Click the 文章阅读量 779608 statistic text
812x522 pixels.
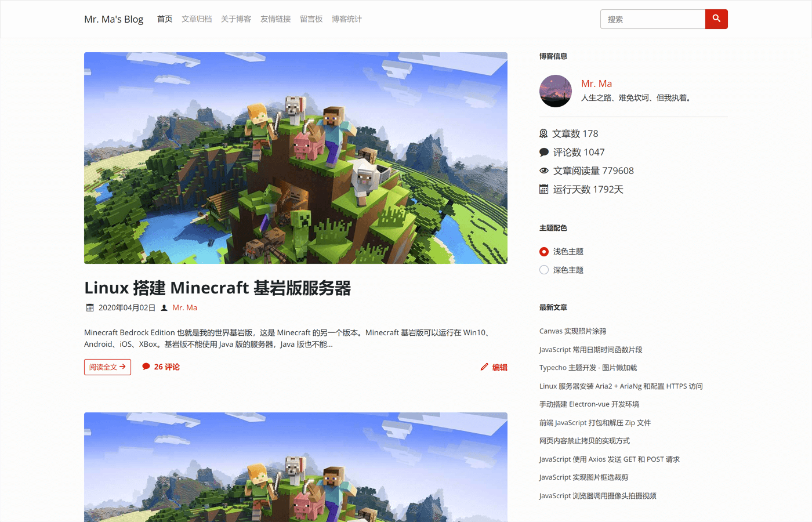point(593,171)
